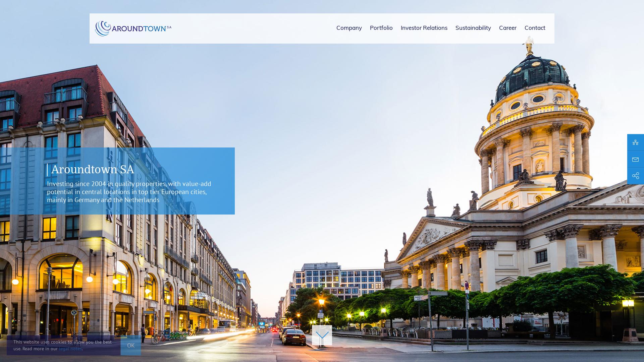The width and height of the screenshot is (644, 362).
Task: Expand the Investor Relations navigation menu
Action: 424,28
